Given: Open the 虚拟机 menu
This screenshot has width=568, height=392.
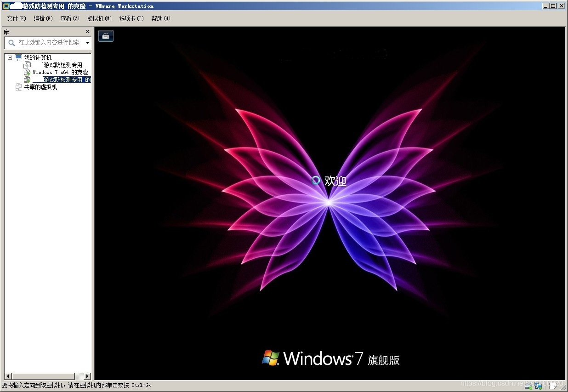Looking at the screenshot, I should [x=99, y=18].
